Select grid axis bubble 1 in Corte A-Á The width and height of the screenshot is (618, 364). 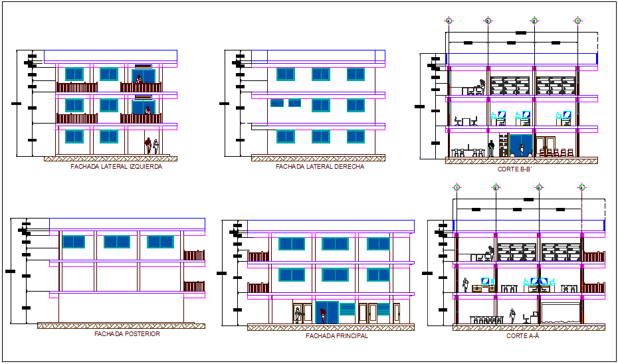click(457, 187)
